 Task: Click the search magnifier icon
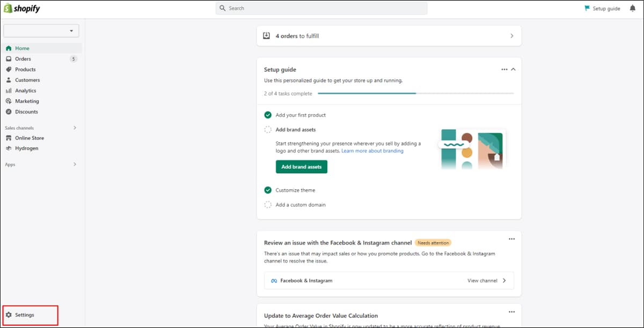223,8
